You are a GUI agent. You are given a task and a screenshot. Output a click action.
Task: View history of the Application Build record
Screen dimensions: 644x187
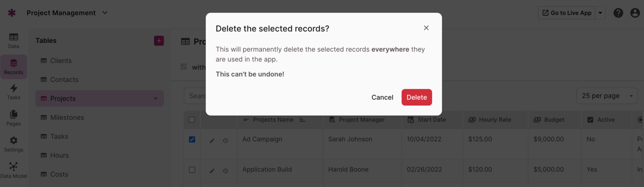point(225,171)
